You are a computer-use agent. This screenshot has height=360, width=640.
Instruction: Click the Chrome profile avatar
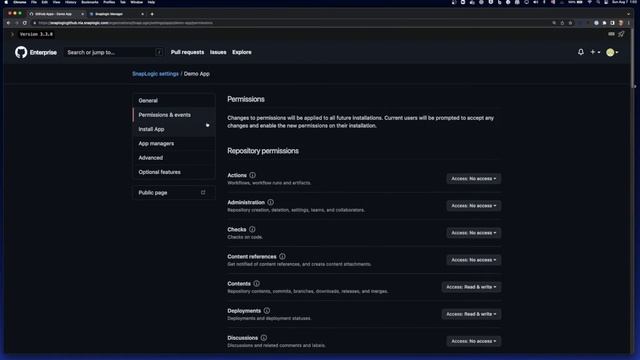pyautogui.click(x=621, y=23)
